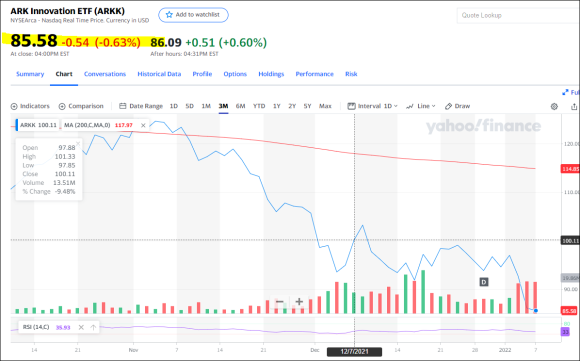The image size is (580, 361).
Task: Click the % Change -9.48% value
Action: (65, 192)
